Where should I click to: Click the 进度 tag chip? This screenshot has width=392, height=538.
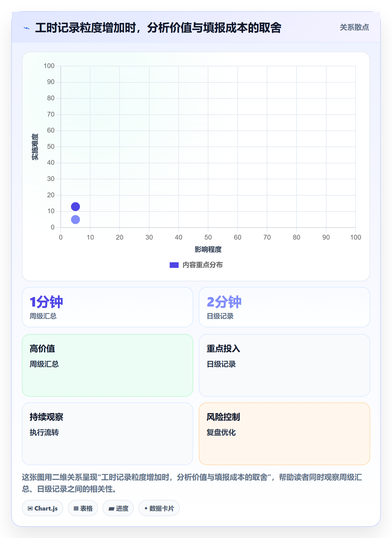pos(118,508)
